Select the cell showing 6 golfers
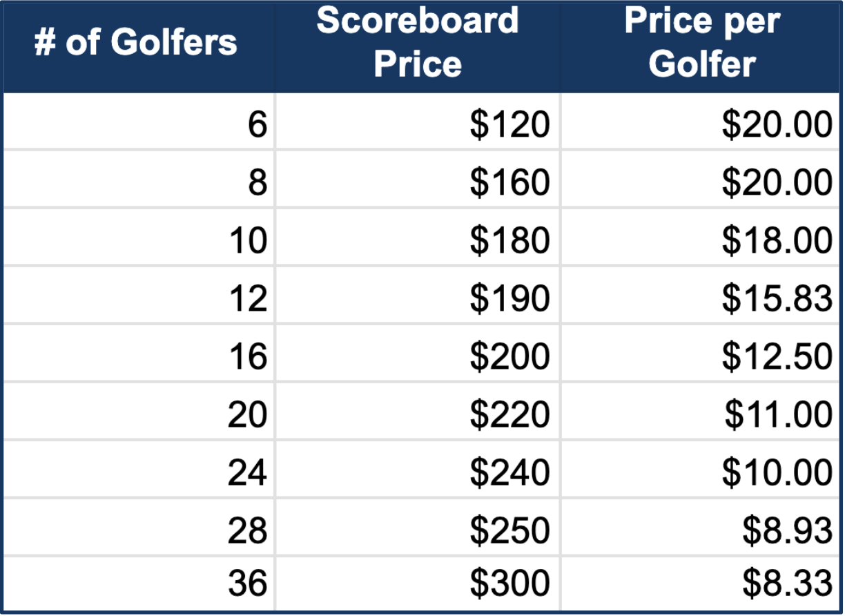 pyautogui.click(x=257, y=125)
